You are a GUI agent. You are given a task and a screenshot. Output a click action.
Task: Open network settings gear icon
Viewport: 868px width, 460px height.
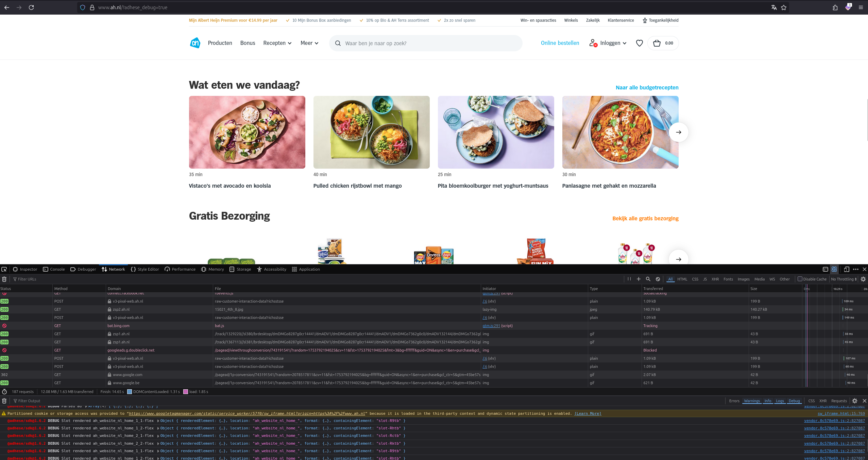click(x=863, y=279)
